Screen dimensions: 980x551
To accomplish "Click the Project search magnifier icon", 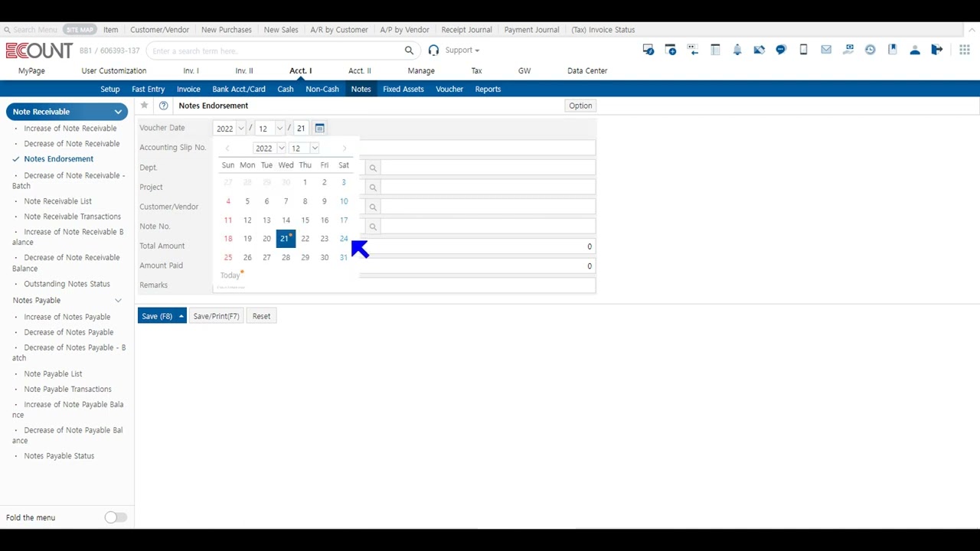I will click(373, 187).
